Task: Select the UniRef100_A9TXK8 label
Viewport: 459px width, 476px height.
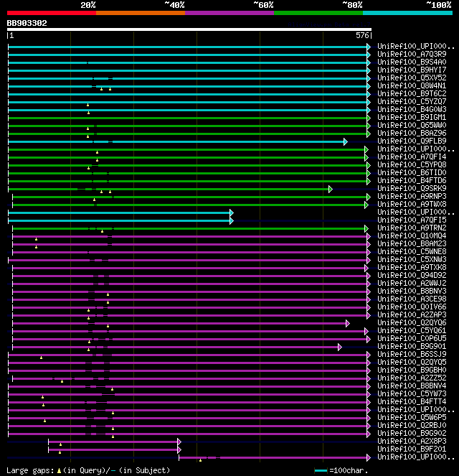Action: point(412,267)
